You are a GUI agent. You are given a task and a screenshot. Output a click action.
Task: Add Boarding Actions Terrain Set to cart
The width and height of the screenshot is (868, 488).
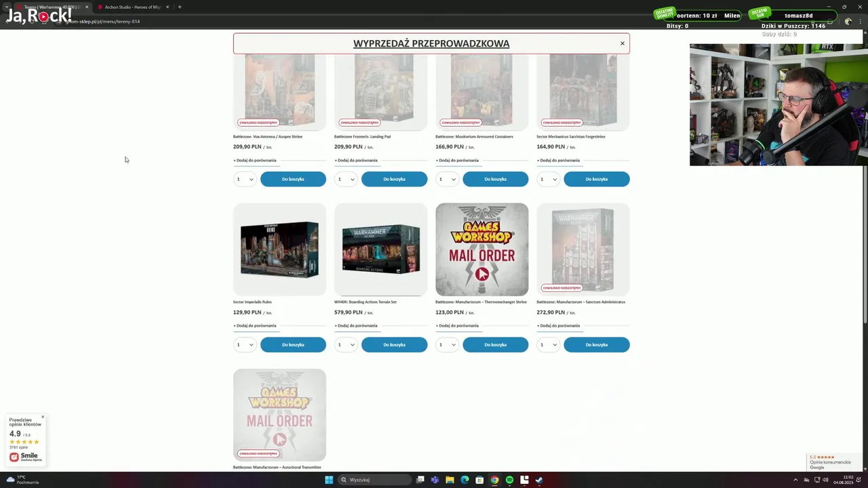pyautogui.click(x=394, y=344)
